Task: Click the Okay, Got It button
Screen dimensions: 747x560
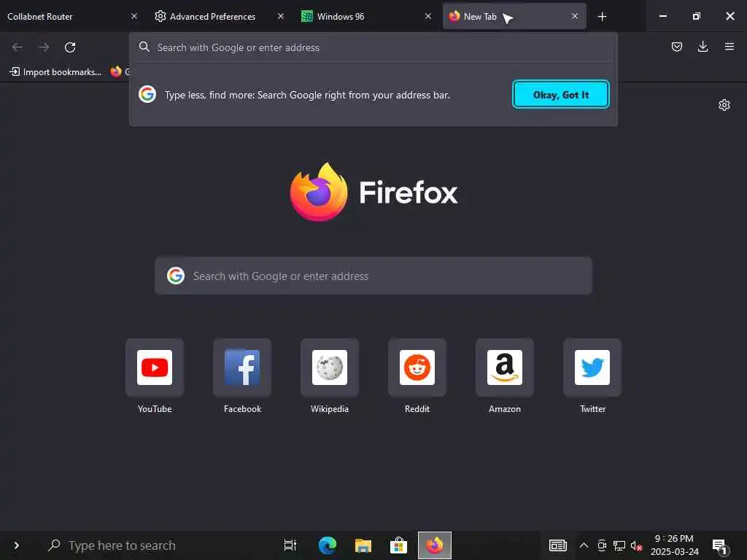Action: click(561, 94)
